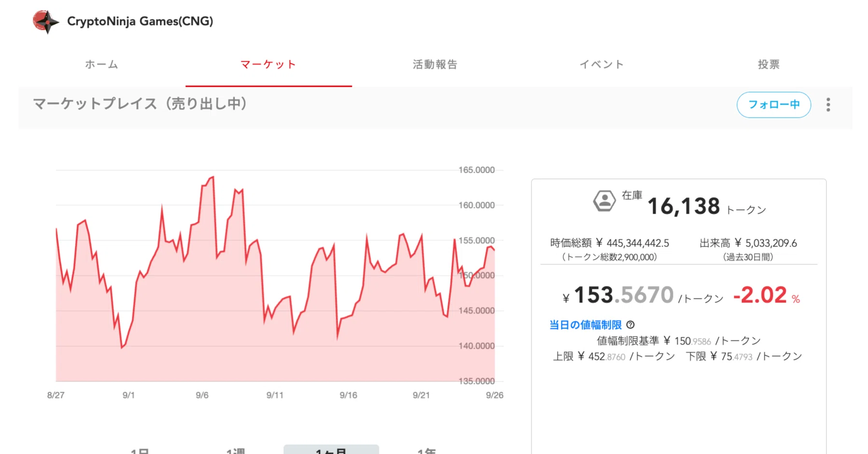
Task: Click the -2.02 % change value
Action: (x=767, y=295)
